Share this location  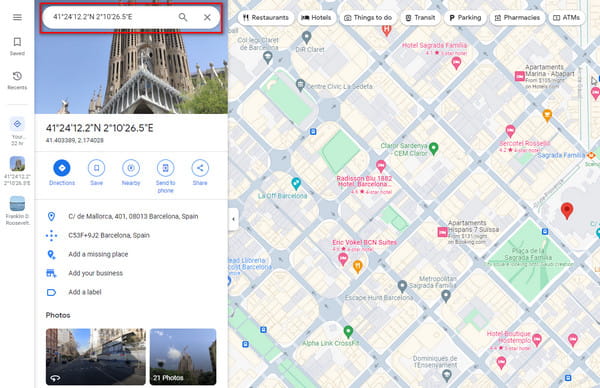(200, 173)
